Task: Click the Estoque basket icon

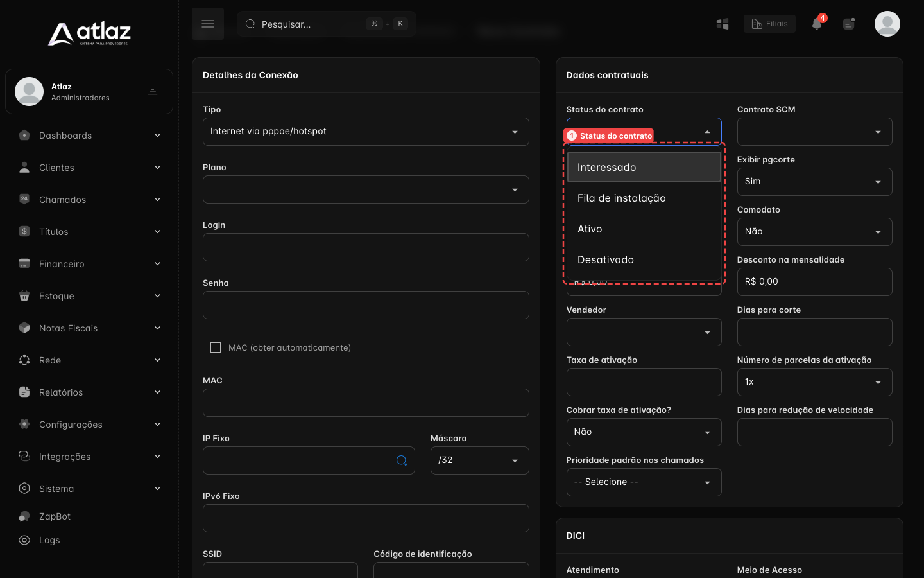Action: pos(24,296)
